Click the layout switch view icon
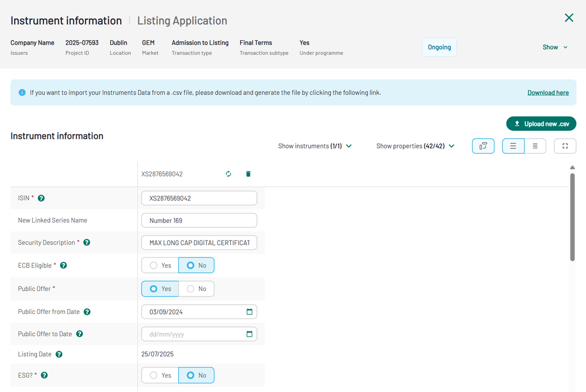Viewport: 586px width, 392px height. coord(483,146)
